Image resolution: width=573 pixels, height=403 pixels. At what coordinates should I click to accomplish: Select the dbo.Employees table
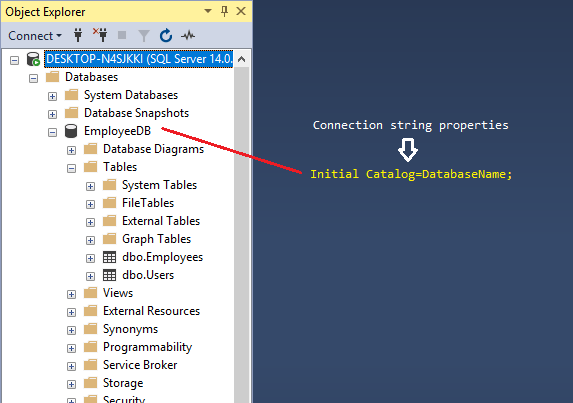pos(162,257)
